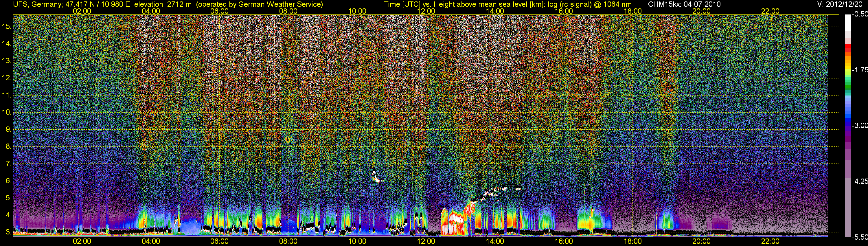868x246 pixels.
Task: Click the '15.' height axis label
Action: click(x=6, y=26)
